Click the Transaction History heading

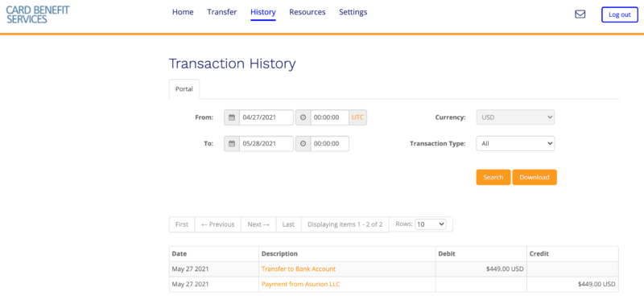point(232,64)
